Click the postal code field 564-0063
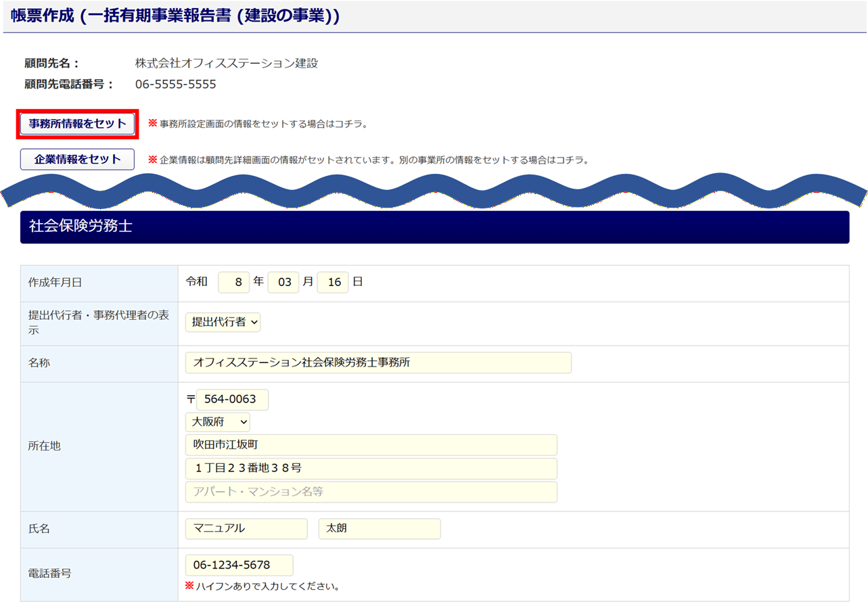The image size is (868, 604). click(x=232, y=399)
